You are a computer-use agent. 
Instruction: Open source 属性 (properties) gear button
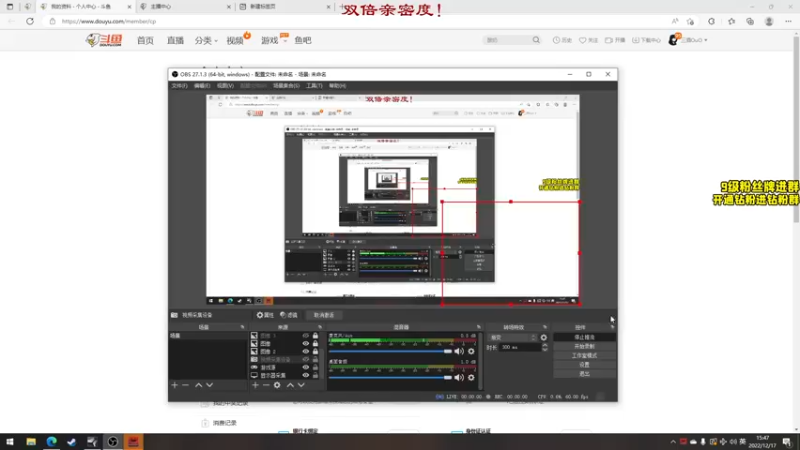[265, 315]
